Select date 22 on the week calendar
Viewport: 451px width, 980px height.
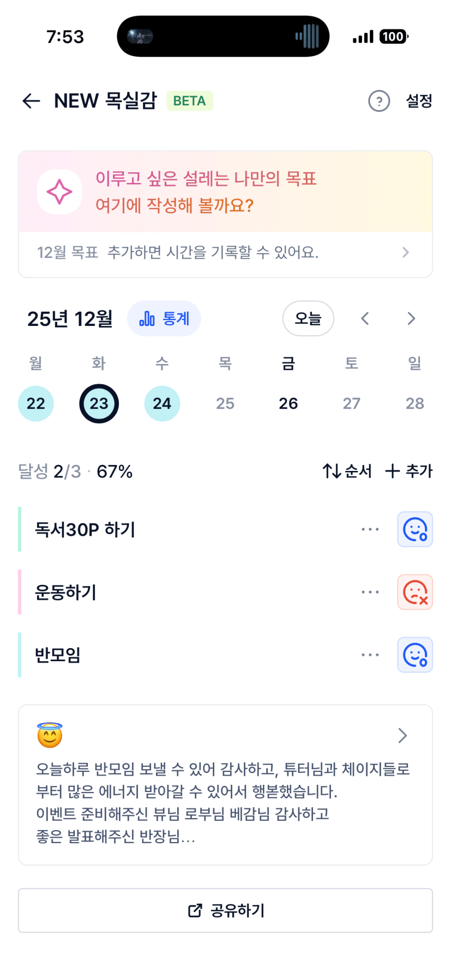(36, 403)
